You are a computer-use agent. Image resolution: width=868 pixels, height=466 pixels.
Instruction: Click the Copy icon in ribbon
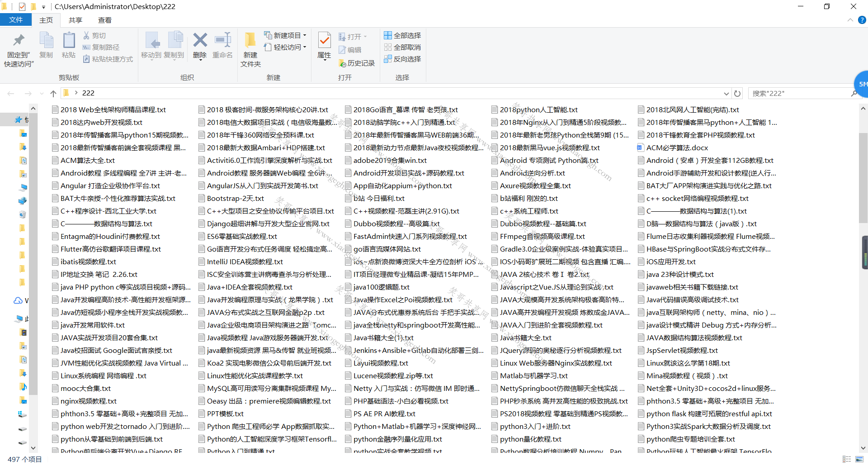pyautogui.click(x=46, y=41)
